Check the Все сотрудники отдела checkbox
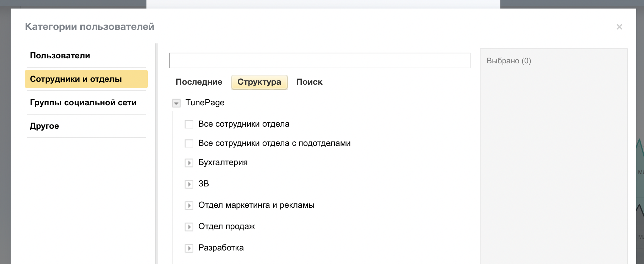The height and width of the screenshot is (264, 644). click(x=189, y=124)
